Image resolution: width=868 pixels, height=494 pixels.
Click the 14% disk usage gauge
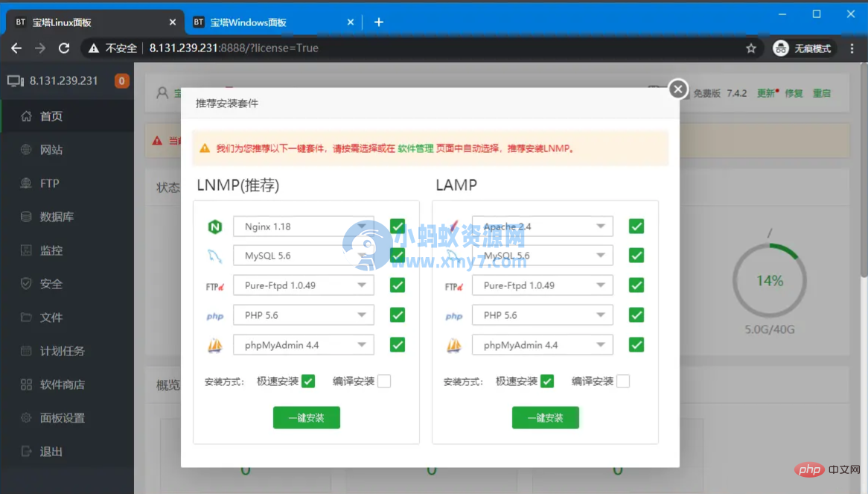(x=770, y=281)
